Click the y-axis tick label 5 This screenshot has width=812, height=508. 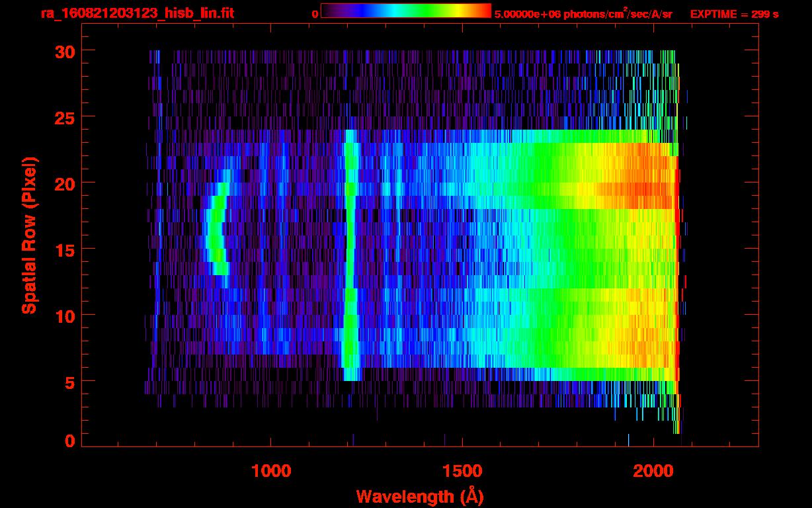coord(70,382)
